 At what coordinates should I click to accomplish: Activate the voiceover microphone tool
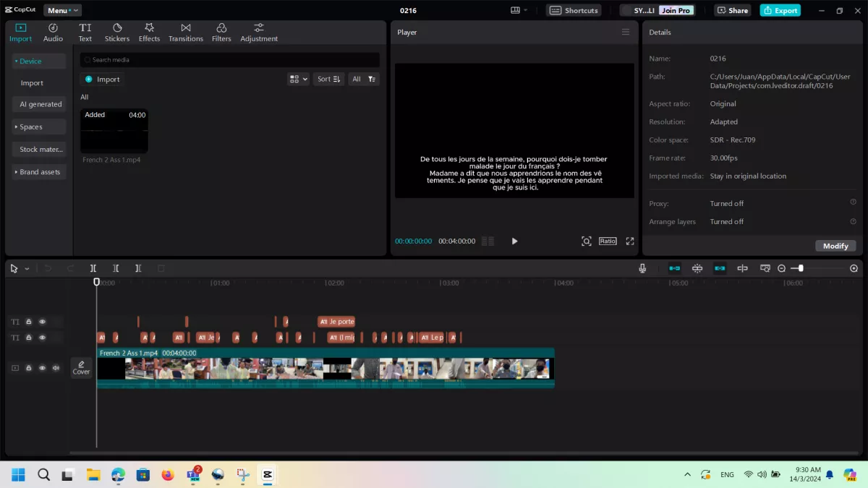642,268
